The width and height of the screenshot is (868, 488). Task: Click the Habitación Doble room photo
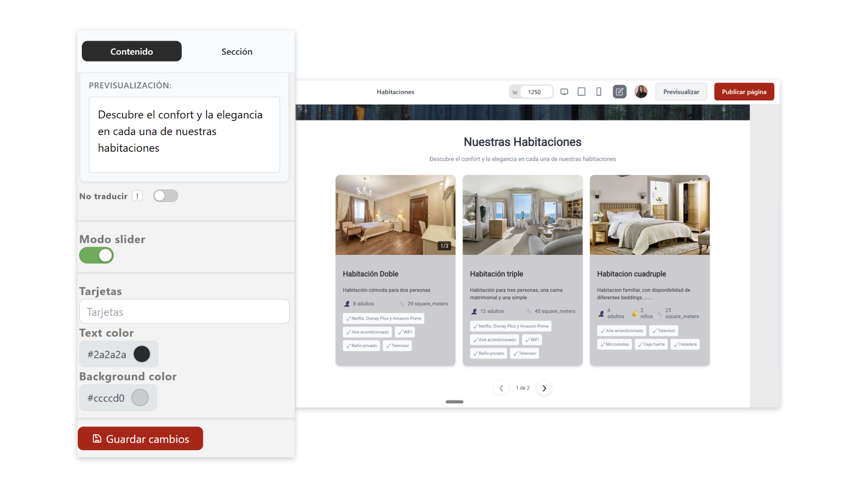(395, 215)
